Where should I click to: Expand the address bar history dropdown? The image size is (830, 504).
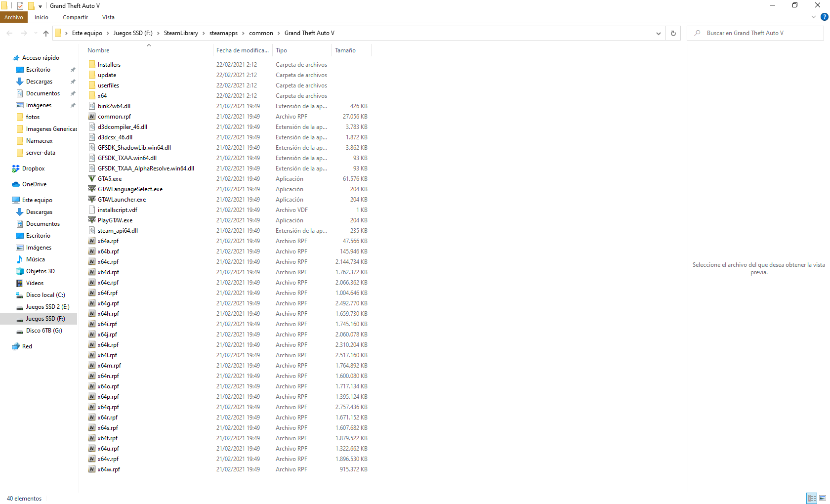coord(658,33)
